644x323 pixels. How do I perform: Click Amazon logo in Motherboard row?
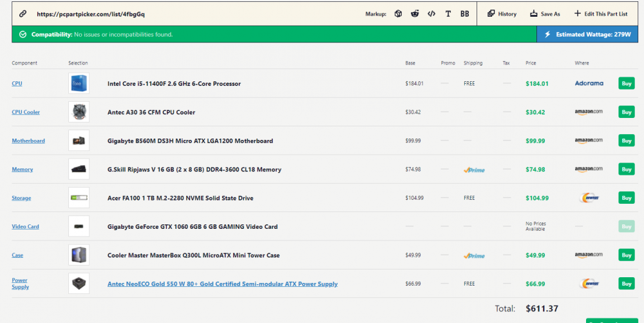[x=589, y=141]
